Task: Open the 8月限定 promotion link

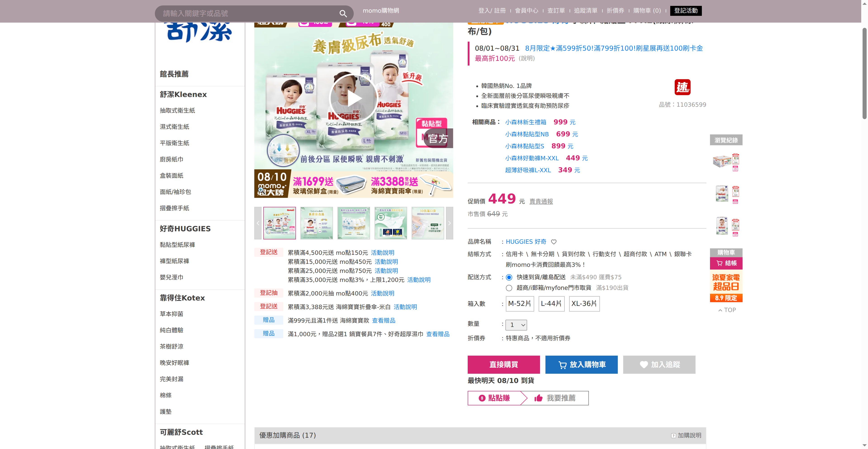Action: pyautogui.click(x=614, y=48)
